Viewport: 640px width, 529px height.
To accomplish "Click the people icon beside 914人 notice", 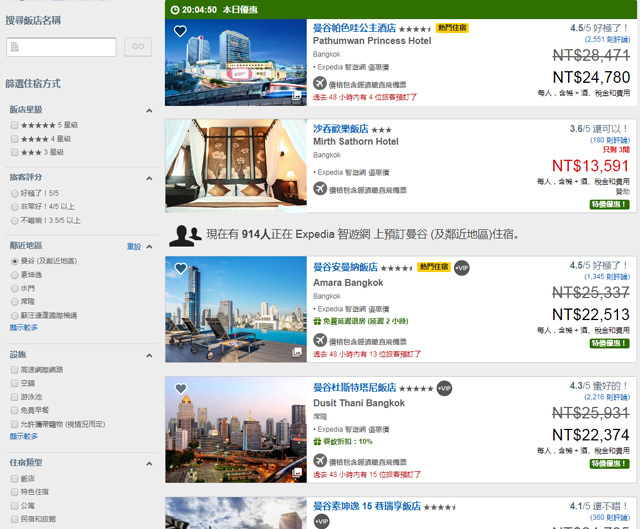I will click(x=185, y=236).
